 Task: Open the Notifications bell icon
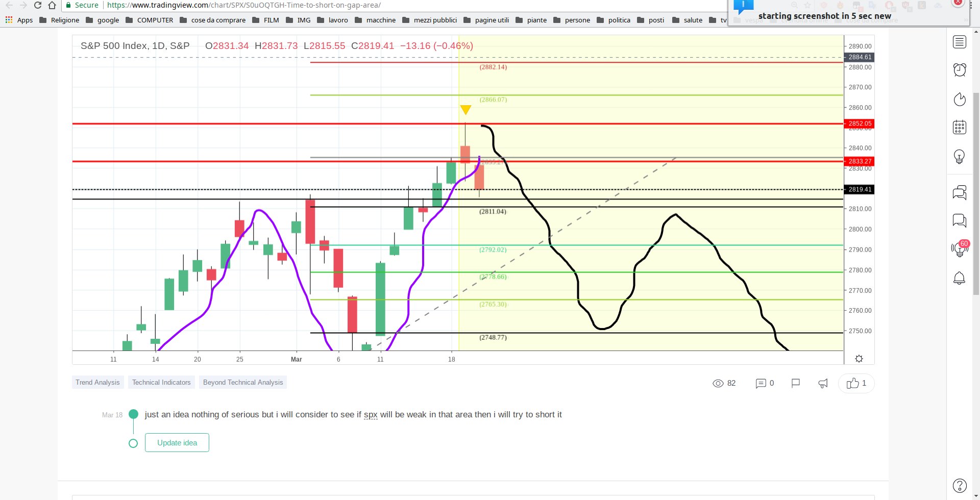tap(960, 278)
